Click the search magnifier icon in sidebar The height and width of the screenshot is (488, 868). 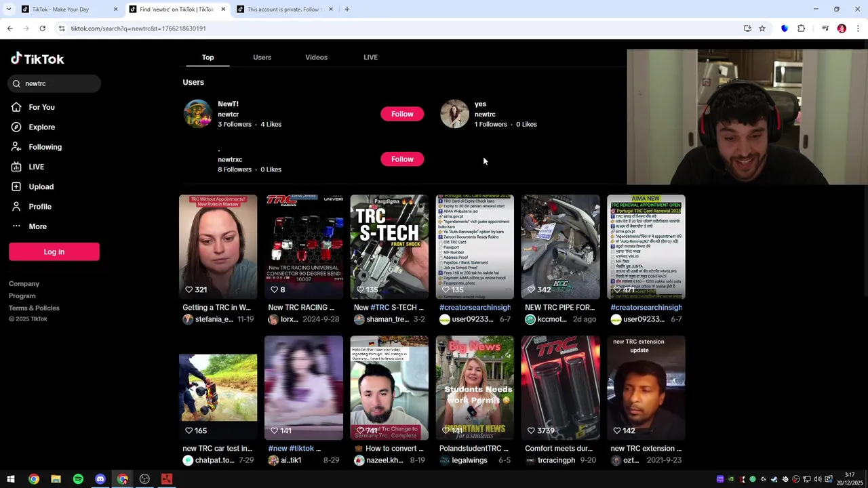point(16,83)
